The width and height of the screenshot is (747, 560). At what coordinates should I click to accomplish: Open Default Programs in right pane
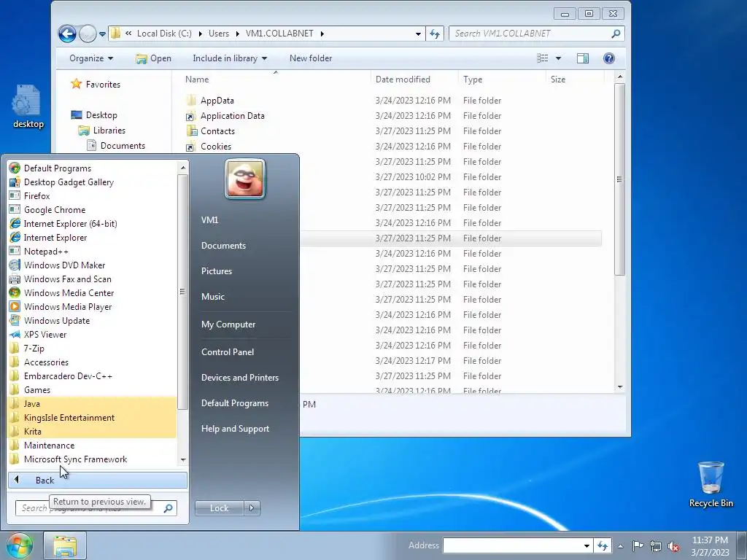point(234,402)
